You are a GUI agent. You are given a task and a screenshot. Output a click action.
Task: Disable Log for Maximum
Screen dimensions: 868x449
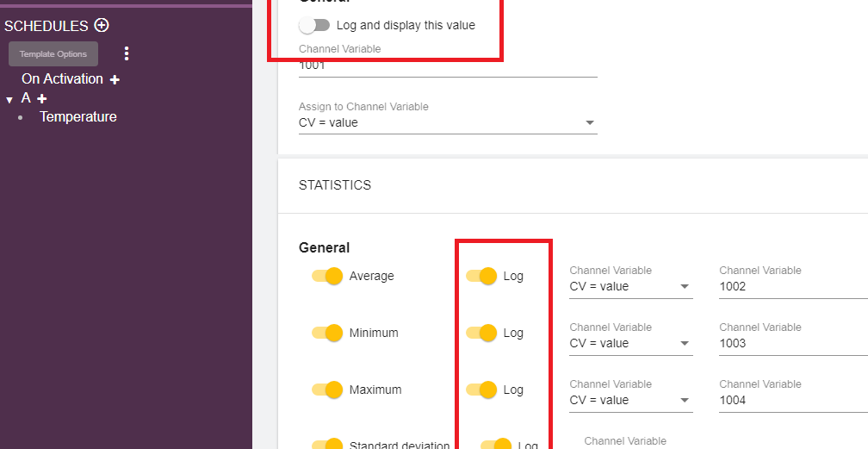point(482,390)
